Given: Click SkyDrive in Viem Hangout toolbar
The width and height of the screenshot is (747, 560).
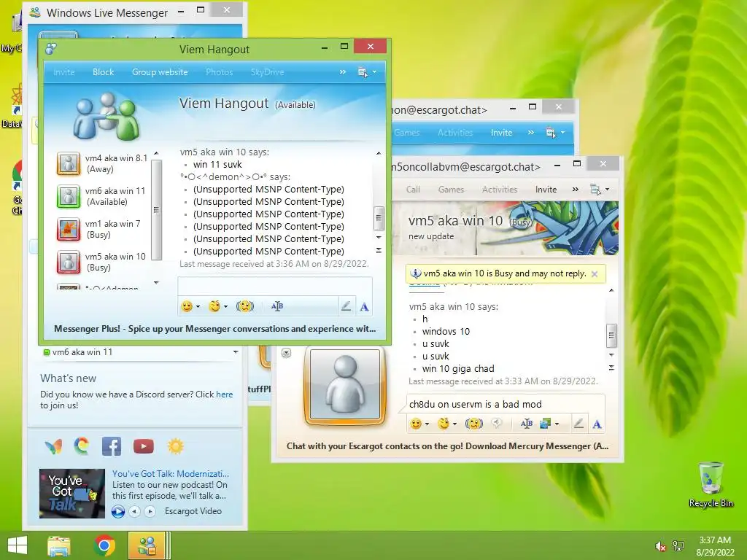Looking at the screenshot, I should pyautogui.click(x=267, y=72).
